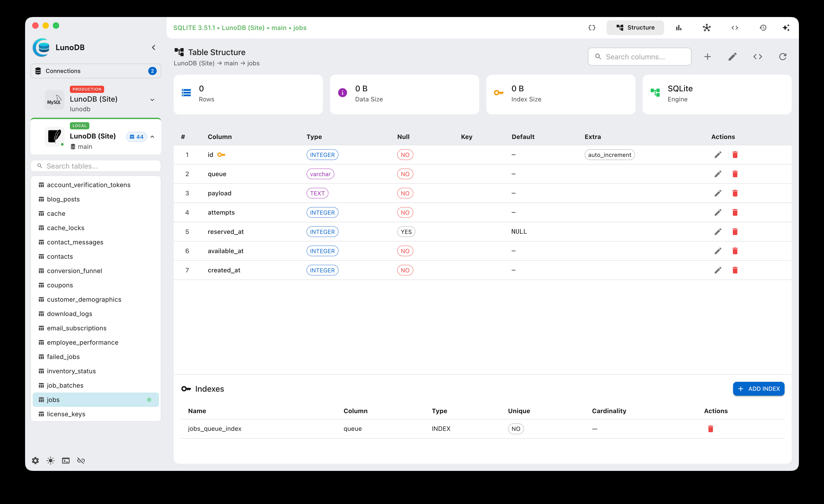
Task: Click the ADD INDEX button
Action: coord(758,389)
